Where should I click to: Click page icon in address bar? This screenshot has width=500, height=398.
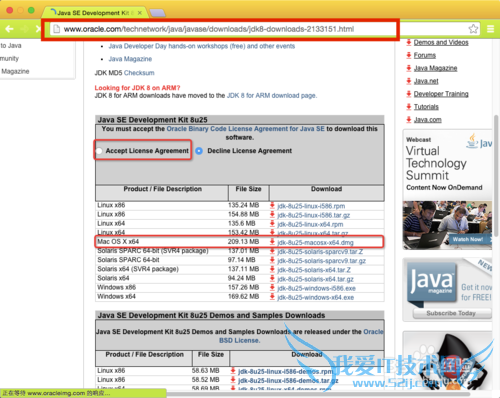coord(57,29)
